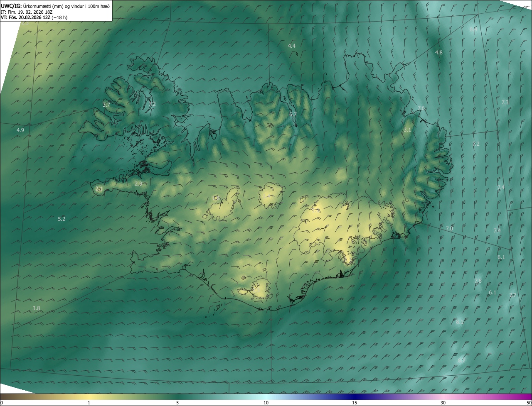Click the map value 2.9
This screenshot has width=532, height=406.
138,183
